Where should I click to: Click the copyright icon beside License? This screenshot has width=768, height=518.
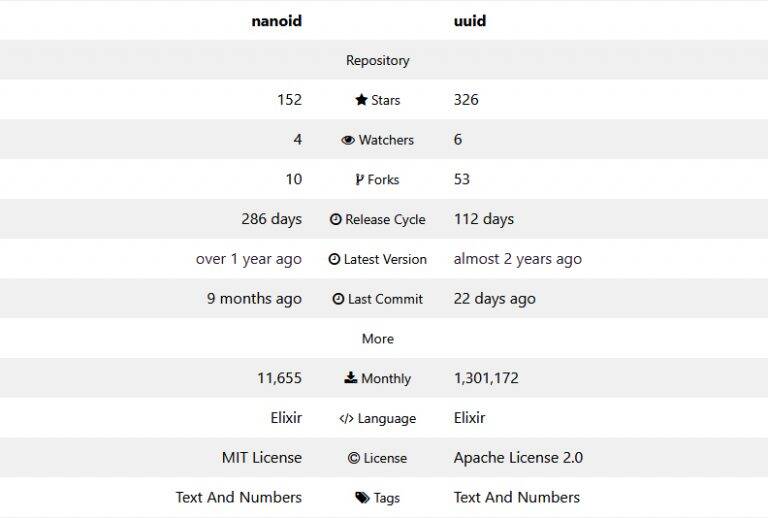(354, 458)
